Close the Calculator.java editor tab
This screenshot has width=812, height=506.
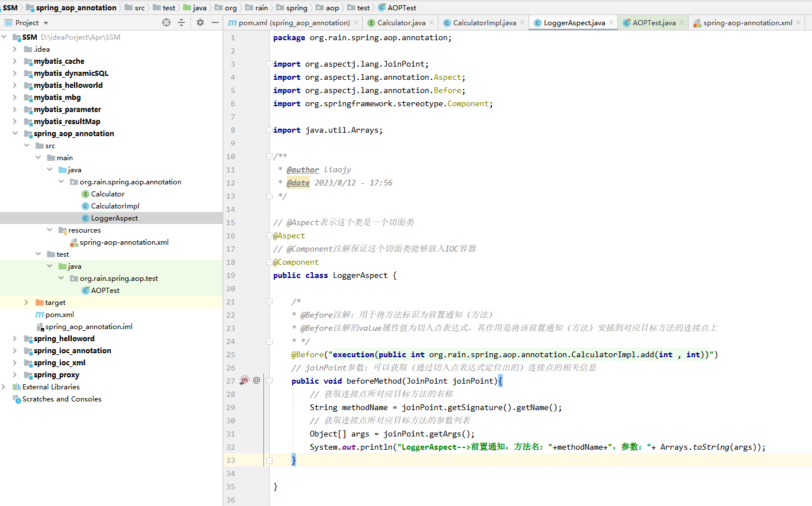click(x=431, y=22)
